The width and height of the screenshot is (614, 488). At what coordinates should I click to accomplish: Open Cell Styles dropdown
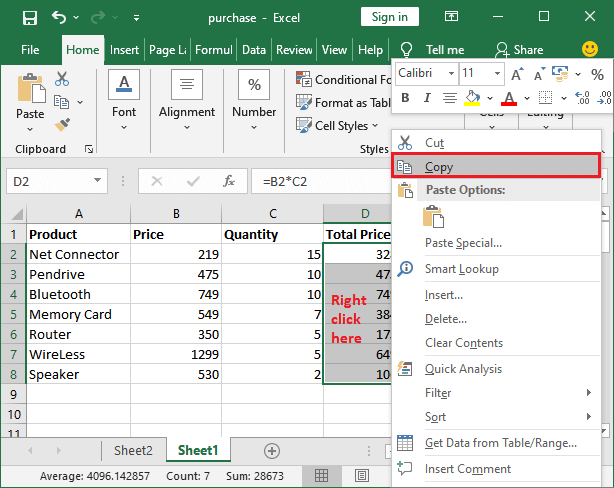click(337, 126)
